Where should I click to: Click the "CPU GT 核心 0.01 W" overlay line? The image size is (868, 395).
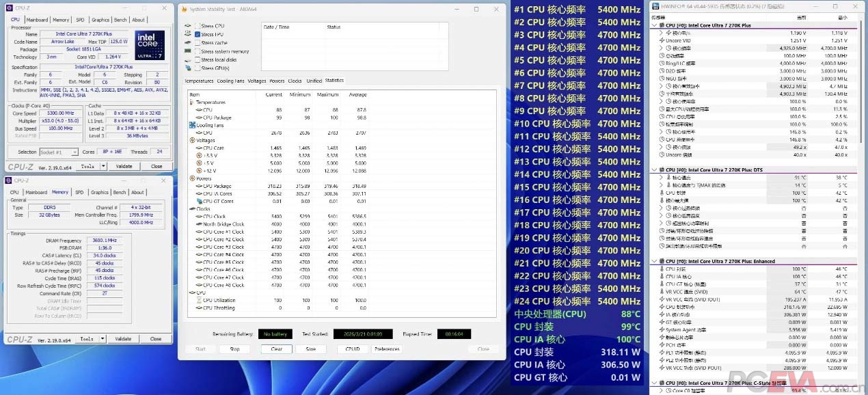click(577, 377)
